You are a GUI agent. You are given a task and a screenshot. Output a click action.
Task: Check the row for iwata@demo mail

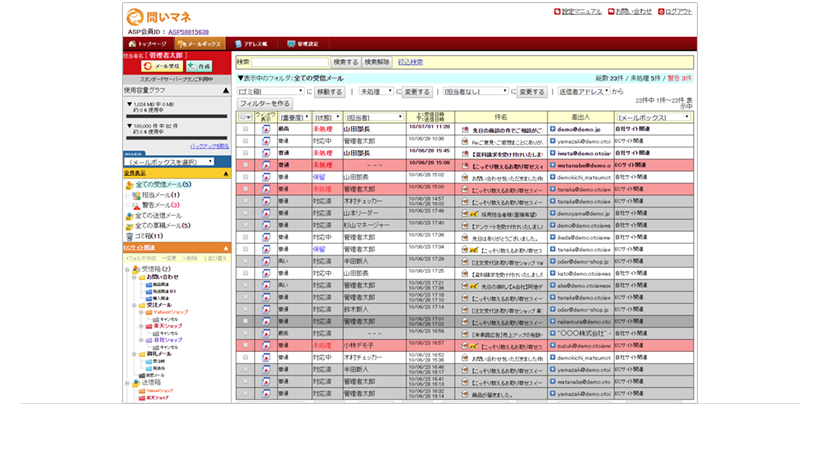[x=245, y=153]
